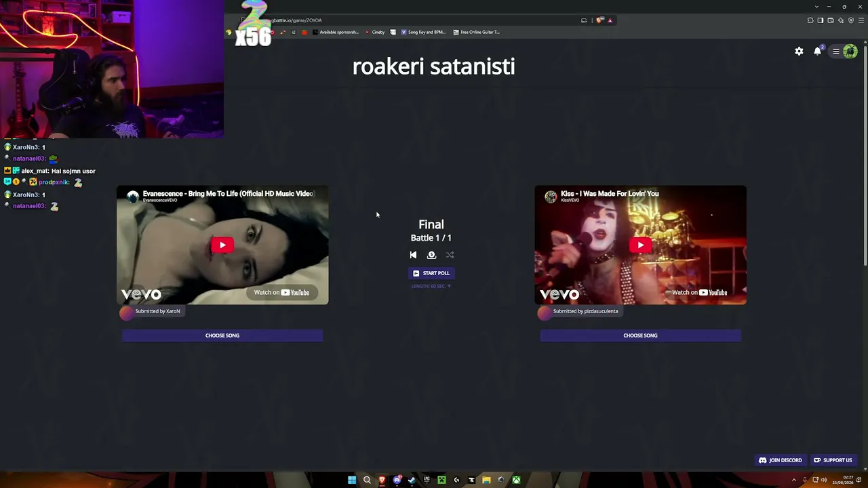Open the Kiss video title link
The height and width of the screenshot is (488, 868).
tap(610, 194)
